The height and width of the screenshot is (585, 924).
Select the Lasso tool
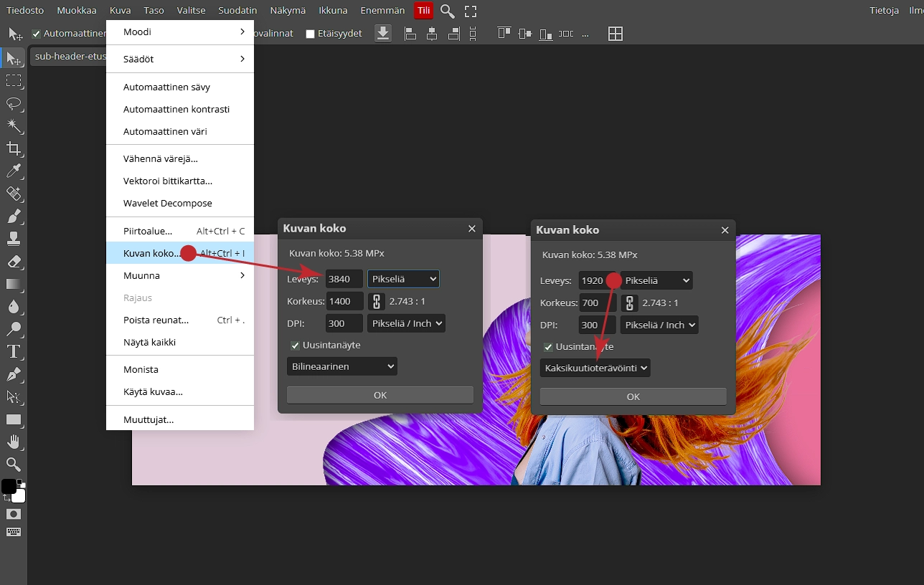coord(14,103)
